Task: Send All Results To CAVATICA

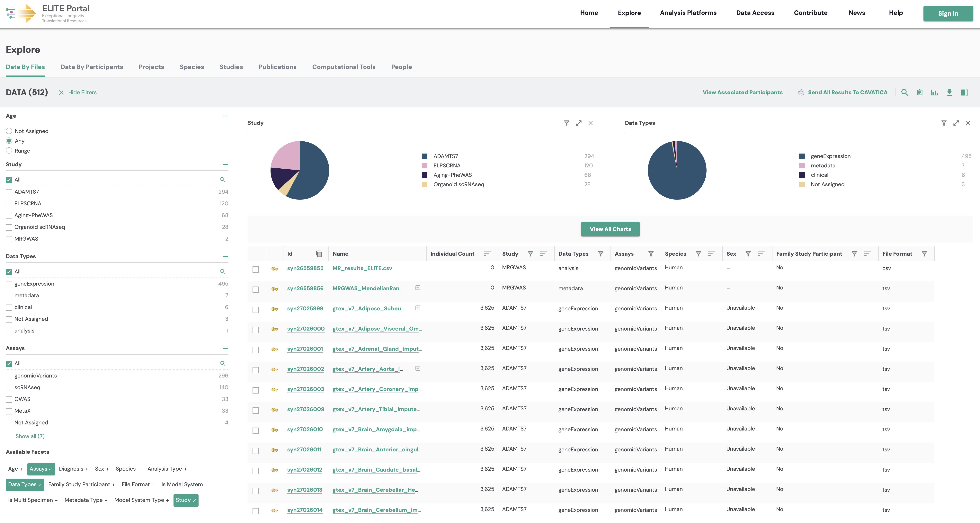Action: (x=843, y=93)
